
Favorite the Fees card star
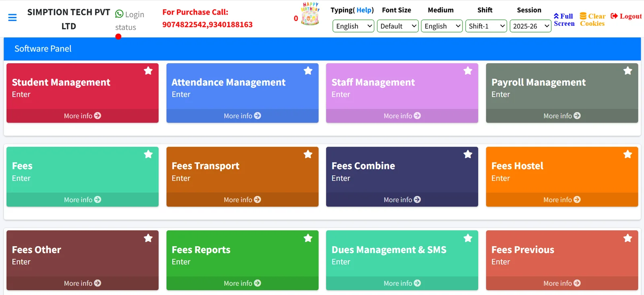tap(148, 154)
